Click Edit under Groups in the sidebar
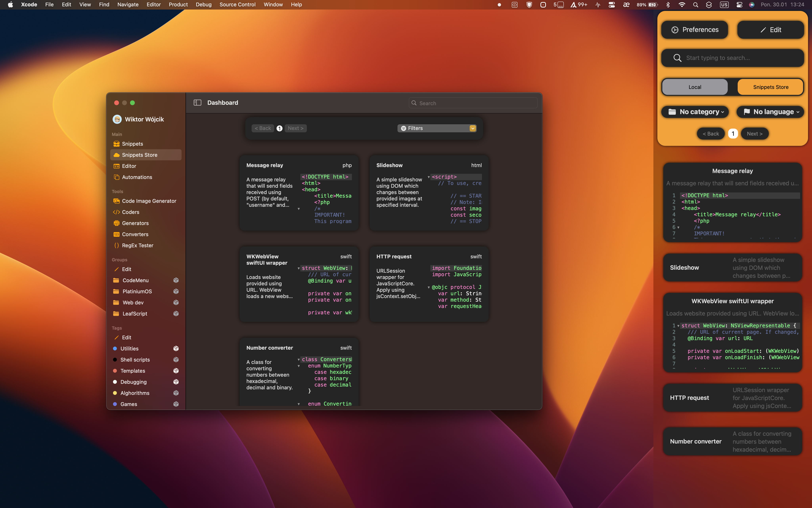 tap(146, 269)
